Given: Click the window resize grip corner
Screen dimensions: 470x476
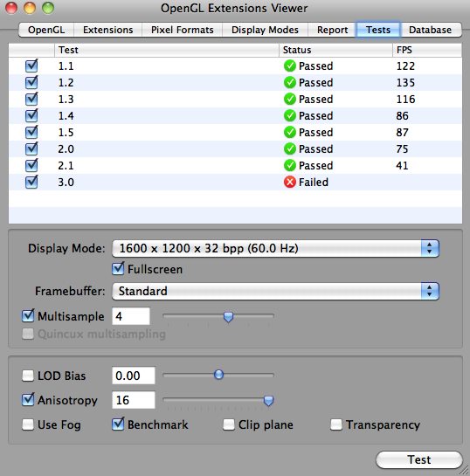Looking at the screenshot, I should point(464,470).
